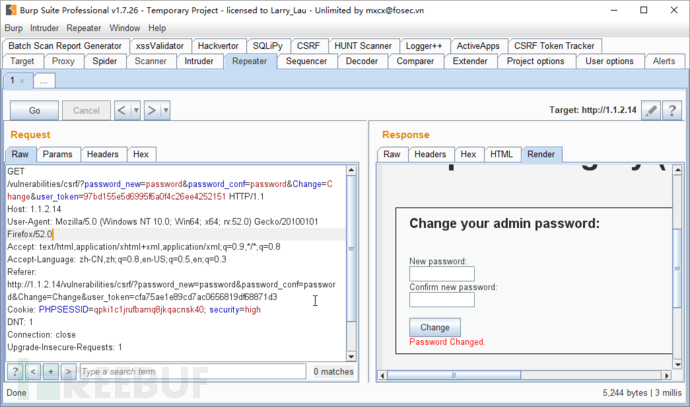Open Project options tab
Viewport: 690px width, 407px height.
tap(536, 61)
